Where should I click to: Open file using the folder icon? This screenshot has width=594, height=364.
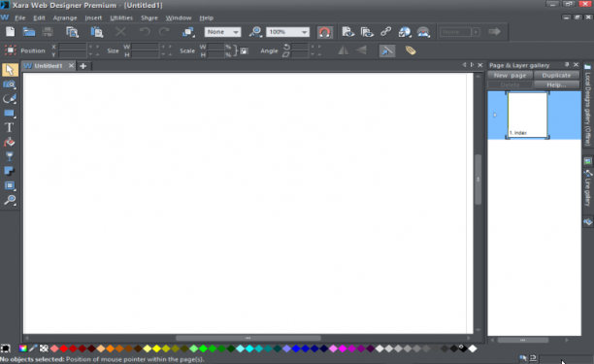(x=29, y=32)
